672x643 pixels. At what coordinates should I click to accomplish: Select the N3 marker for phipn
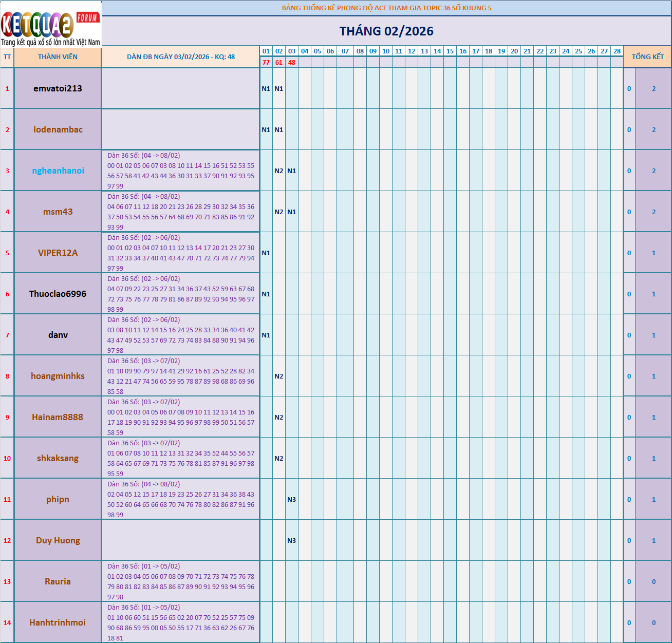coord(292,499)
